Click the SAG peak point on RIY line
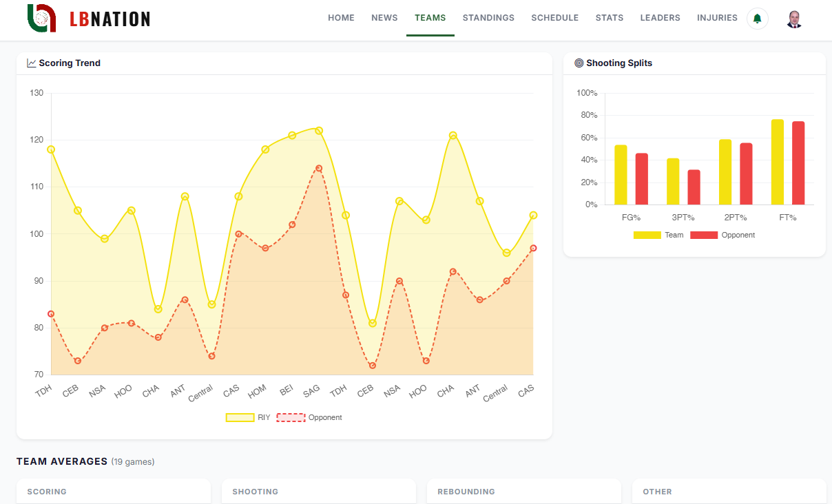832x504 pixels. tap(319, 131)
